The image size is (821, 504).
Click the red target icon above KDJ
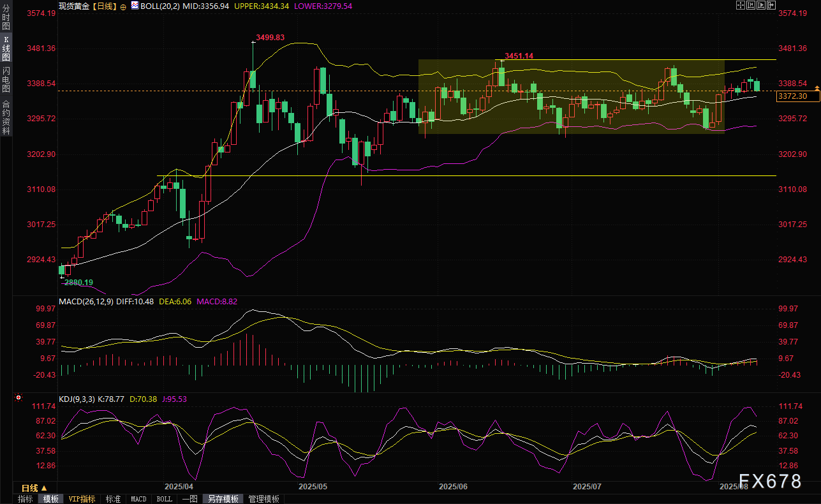(x=18, y=398)
